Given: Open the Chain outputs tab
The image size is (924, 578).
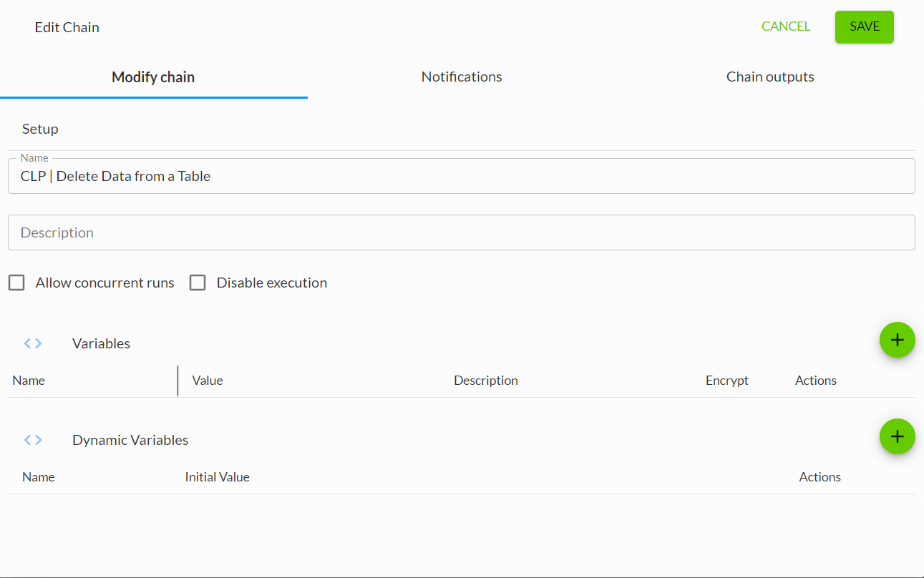Looking at the screenshot, I should pyautogui.click(x=770, y=77).
